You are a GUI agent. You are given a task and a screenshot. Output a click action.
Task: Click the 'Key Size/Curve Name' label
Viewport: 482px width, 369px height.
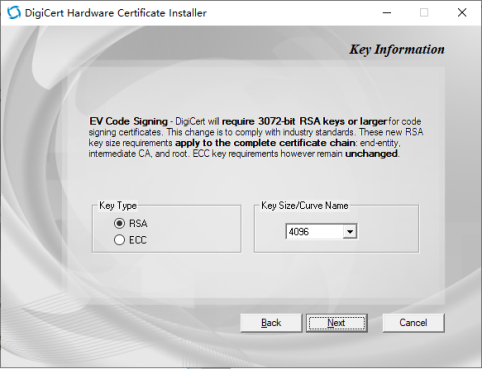coord(305,205)
